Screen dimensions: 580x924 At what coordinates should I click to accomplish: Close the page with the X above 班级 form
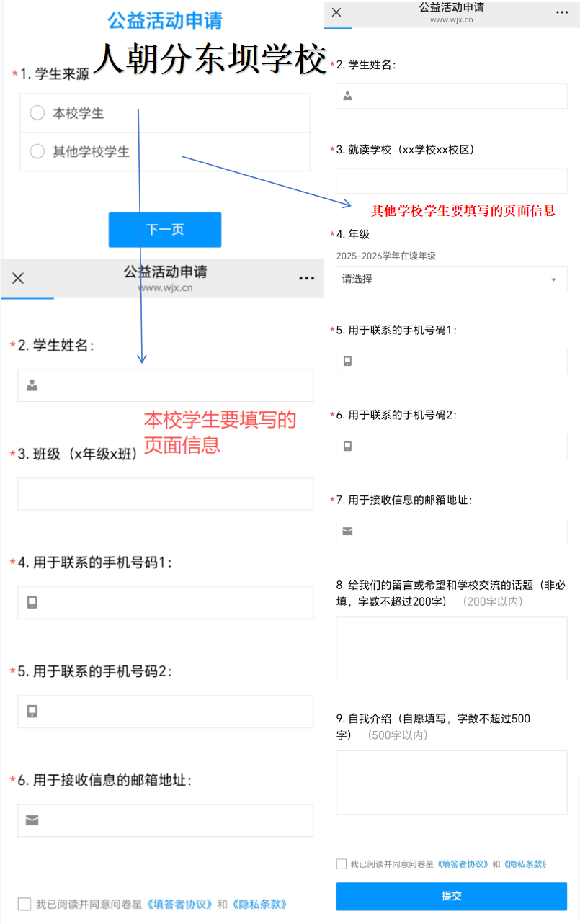(x=18, y=278)
